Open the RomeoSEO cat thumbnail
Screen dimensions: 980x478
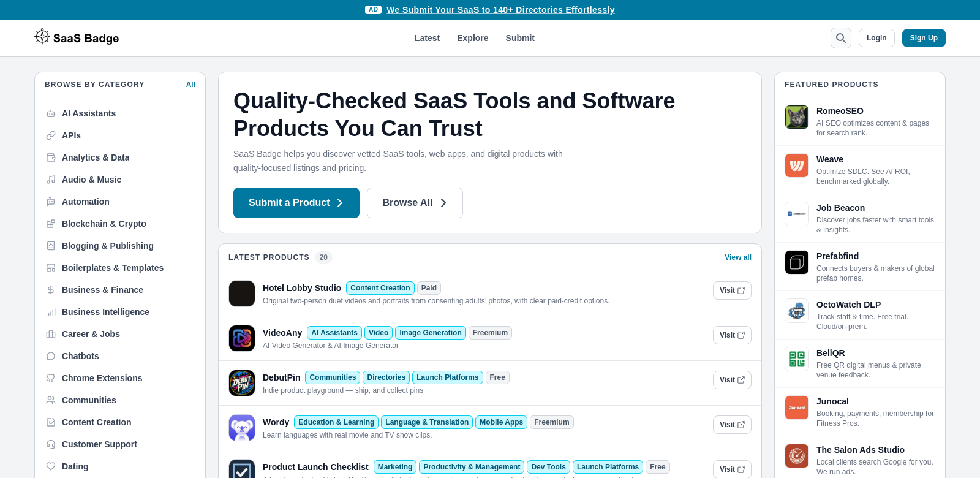click(797, 117)
